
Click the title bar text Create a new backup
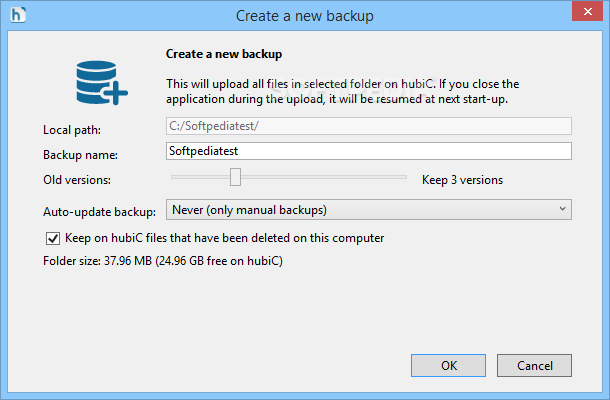pyautogui.click(x=305, y=16)
